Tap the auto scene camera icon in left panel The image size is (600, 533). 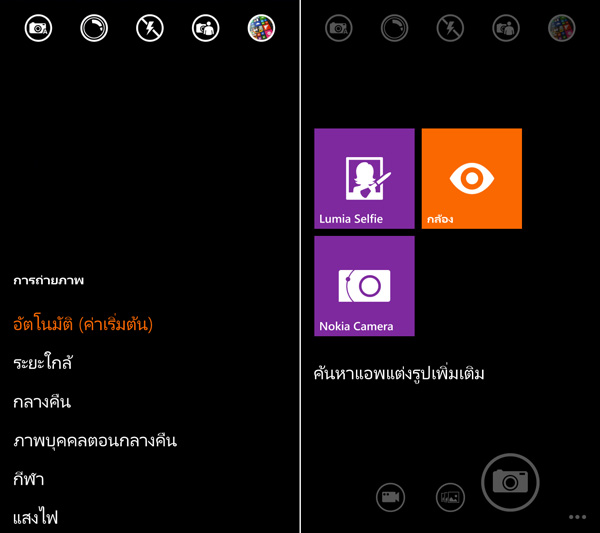(38, 28)
